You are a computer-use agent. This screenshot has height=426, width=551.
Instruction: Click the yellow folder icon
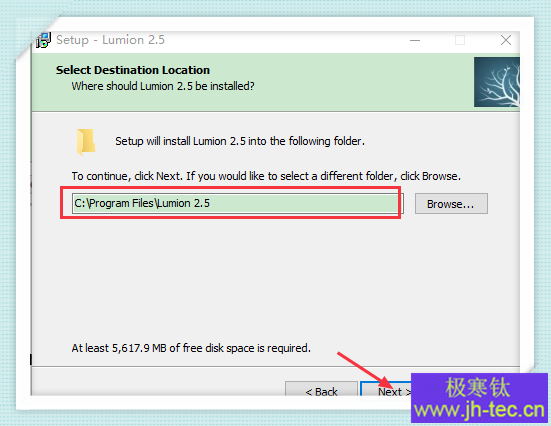point(86,142)
